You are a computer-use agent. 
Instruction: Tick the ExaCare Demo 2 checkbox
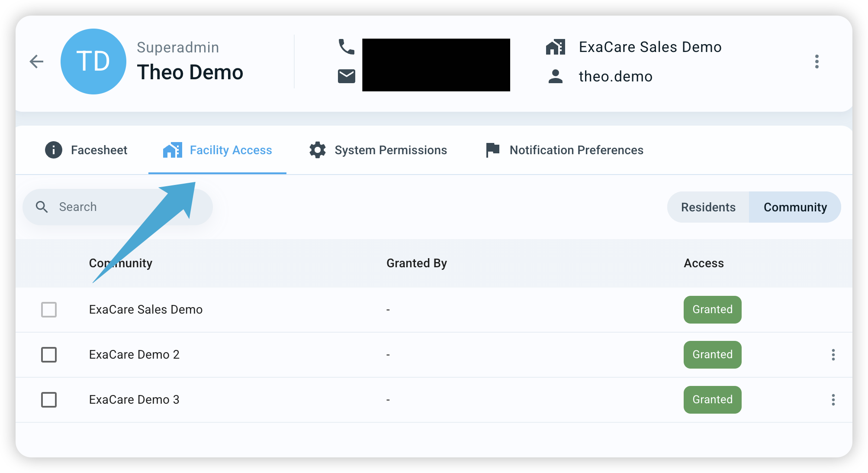(49, 355)
